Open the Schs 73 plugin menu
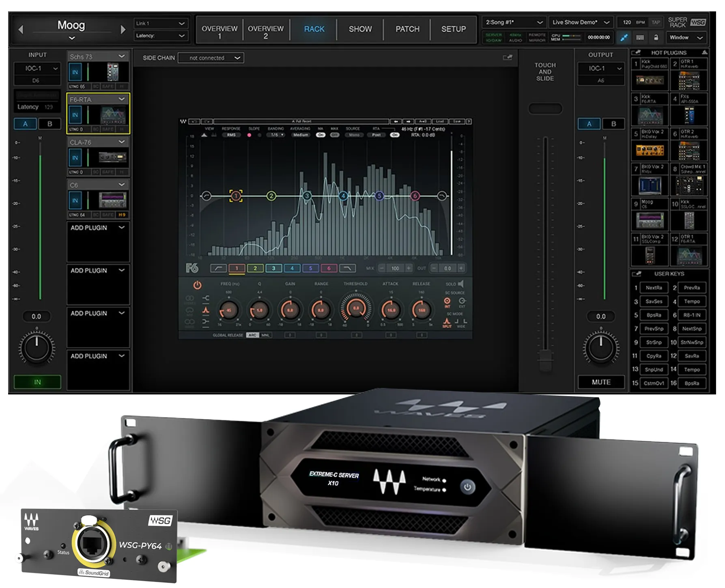This screenshot has height=588, width=725. 121,56
